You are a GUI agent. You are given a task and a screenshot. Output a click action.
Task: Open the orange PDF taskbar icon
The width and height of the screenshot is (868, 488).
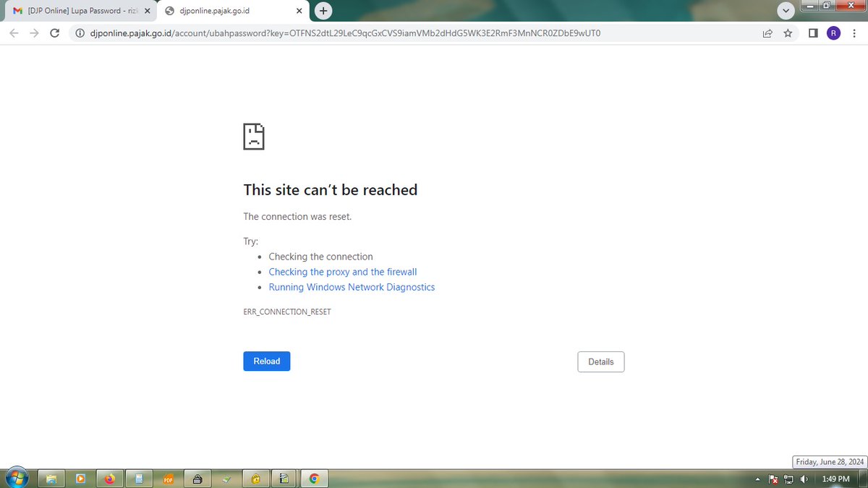pos(168,479)
